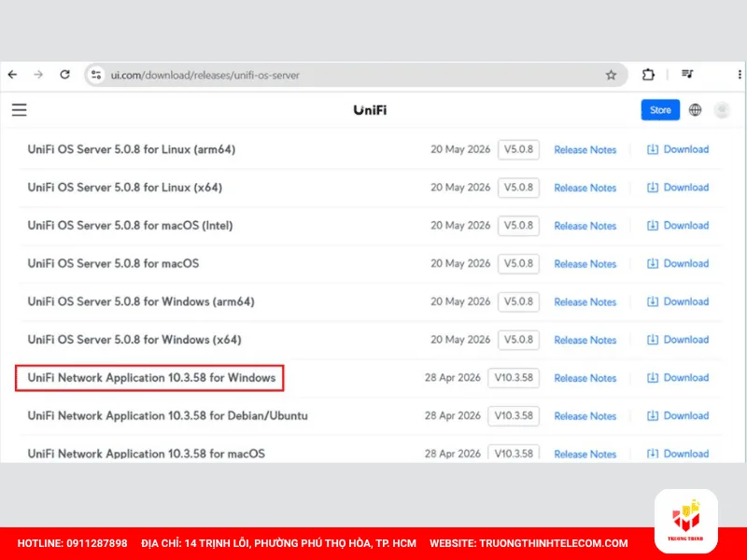Click V10.3.58 badge in Debian/Ubuntu row
Viewport: 747px width, 560px height.
(514, 415)
